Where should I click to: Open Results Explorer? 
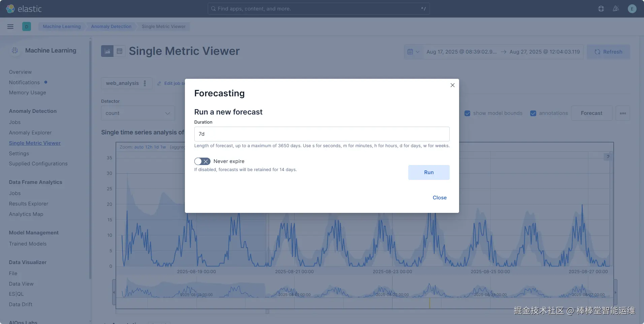coord(29,204)
